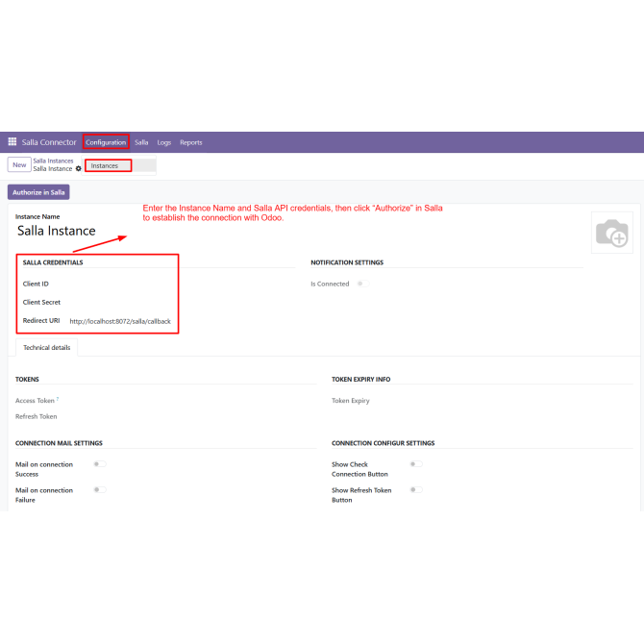The image size is (644, 644).
Task: Enable Mail on connection Failure
Action: (100, 489)
